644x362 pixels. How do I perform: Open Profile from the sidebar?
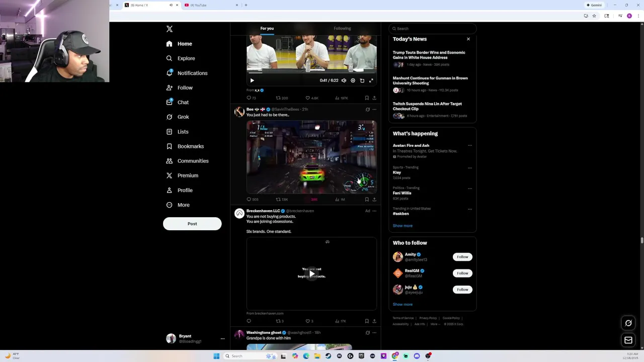click(x=180, y=190)
